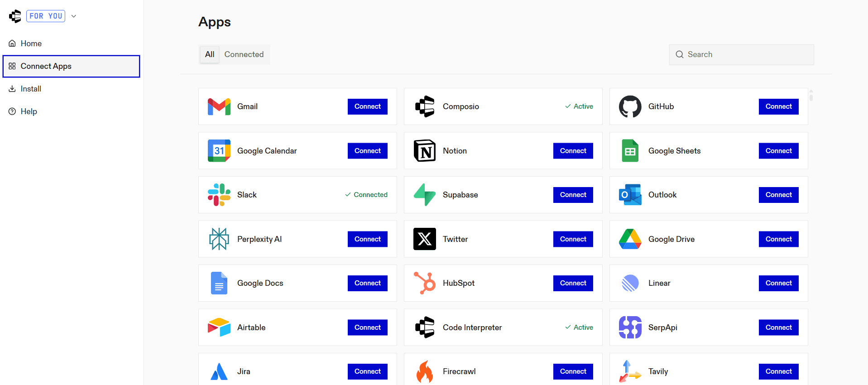
Task: Click Slack's Connected status label
Action: click(x=366, y=195)
